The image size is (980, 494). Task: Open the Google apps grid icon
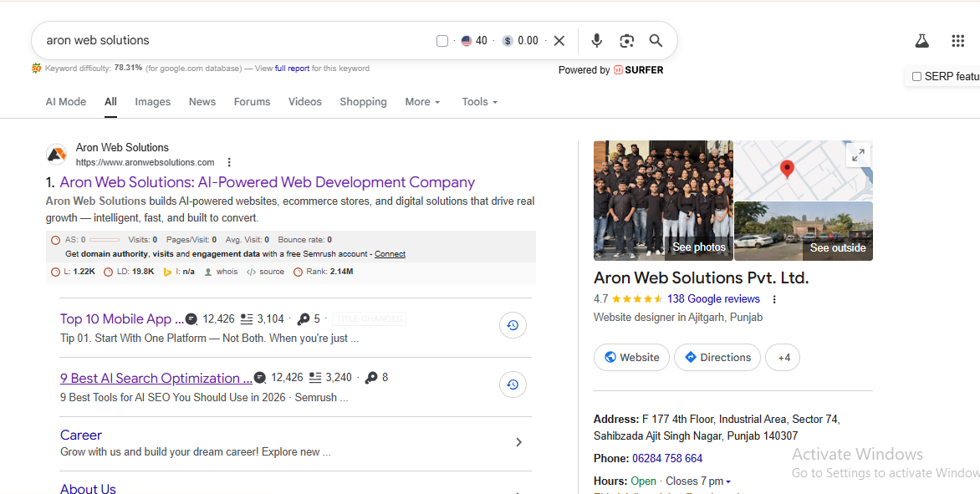(957, 41)
